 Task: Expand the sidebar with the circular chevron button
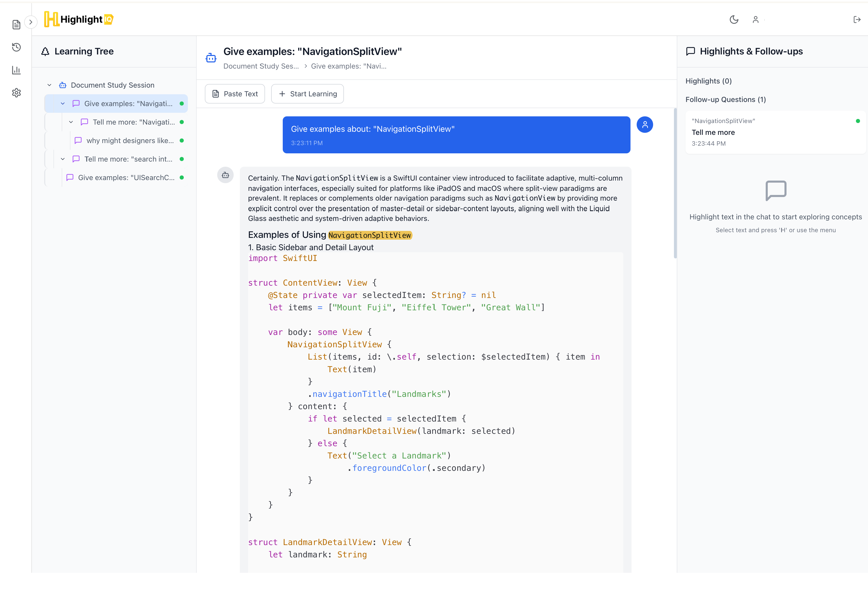tap(31, 22)
